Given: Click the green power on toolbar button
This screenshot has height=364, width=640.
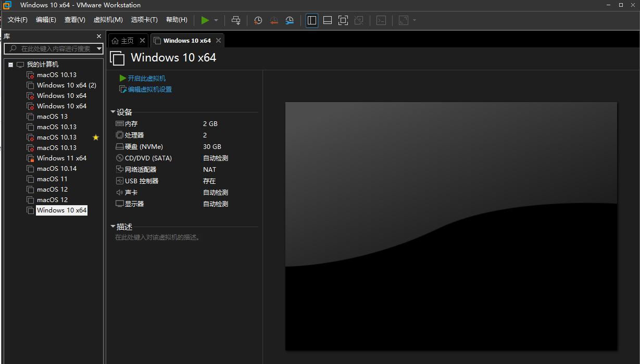Looking at the screenshot, I should pos(205,20).
